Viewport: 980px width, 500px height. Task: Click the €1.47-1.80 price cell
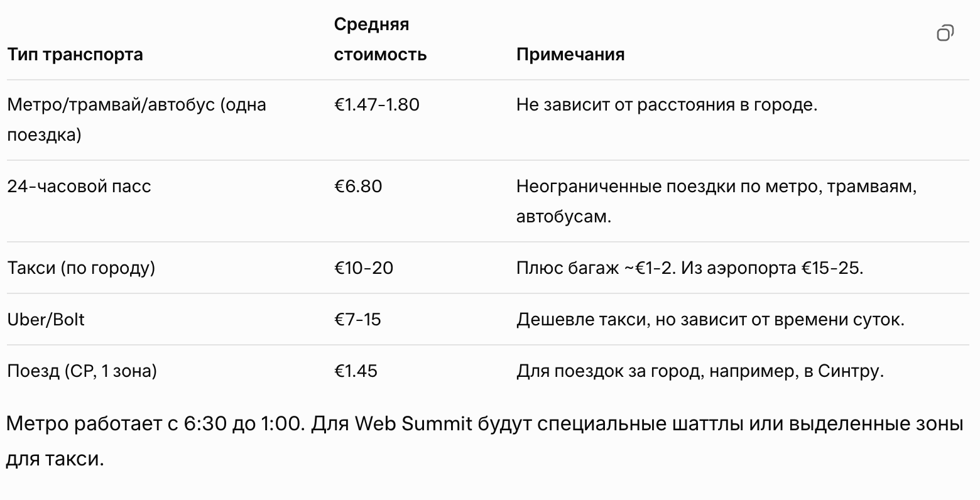point(376,104)
